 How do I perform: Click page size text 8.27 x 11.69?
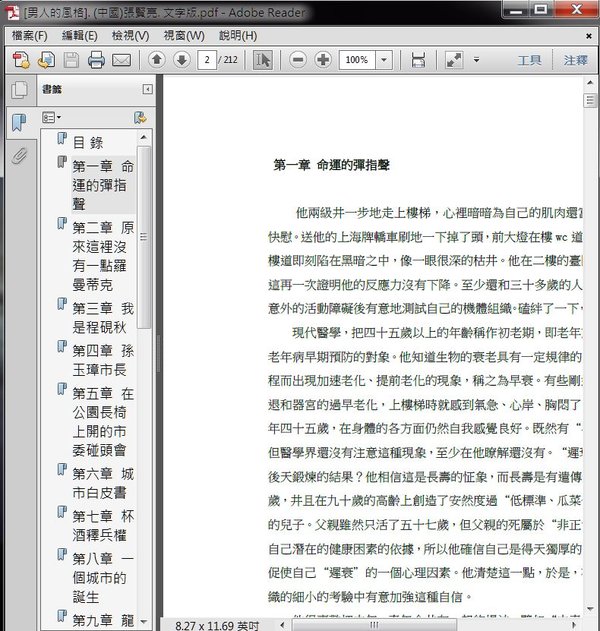pos(217,626)
